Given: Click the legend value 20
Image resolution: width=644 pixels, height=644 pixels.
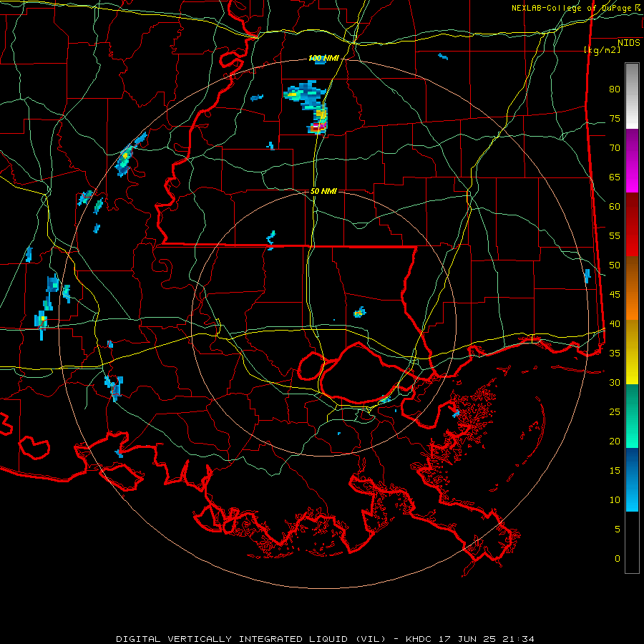Looking at the screenshot, I should pos(615,441).
